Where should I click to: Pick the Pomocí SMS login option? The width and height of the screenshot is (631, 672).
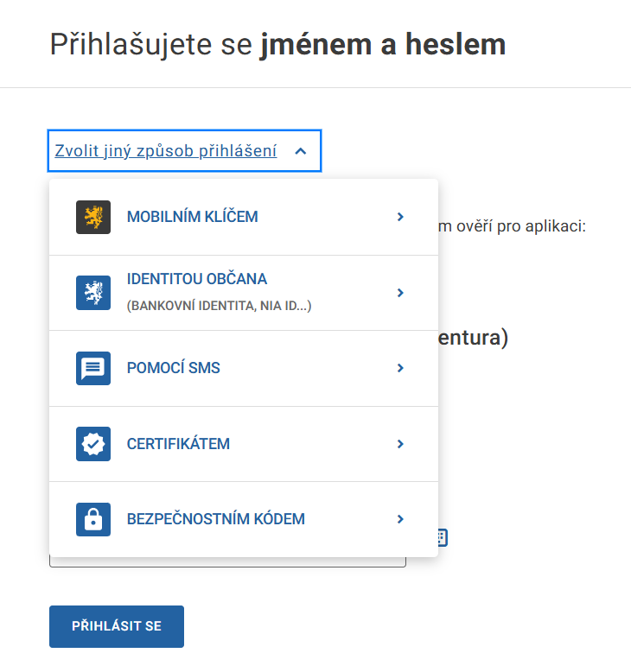[x=174, y=368]
